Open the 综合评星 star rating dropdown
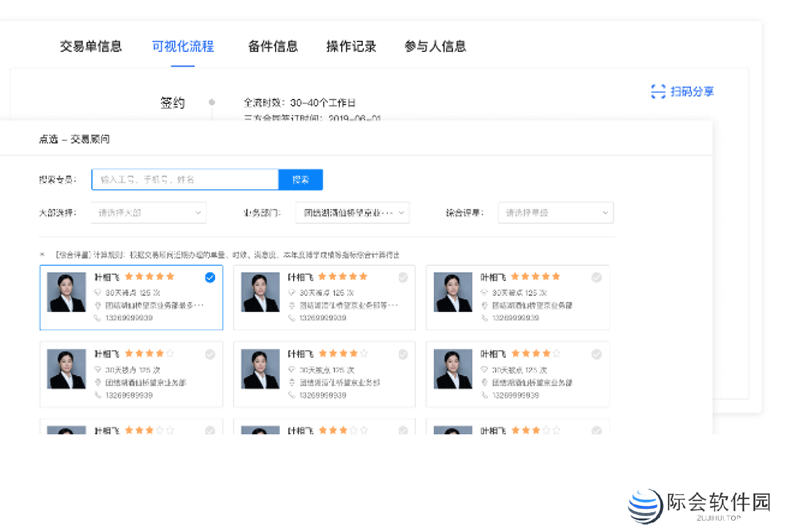 (x=556, y=212)
